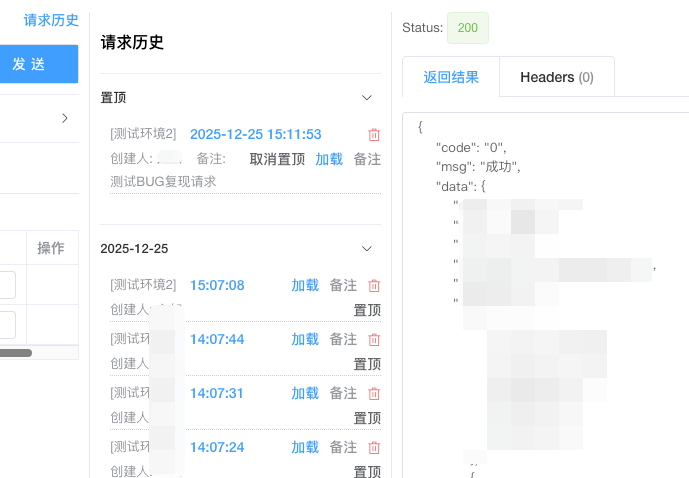689x478 pixels.
Task: Delete the pinned 15:11:53 request record
Action: 374,134
